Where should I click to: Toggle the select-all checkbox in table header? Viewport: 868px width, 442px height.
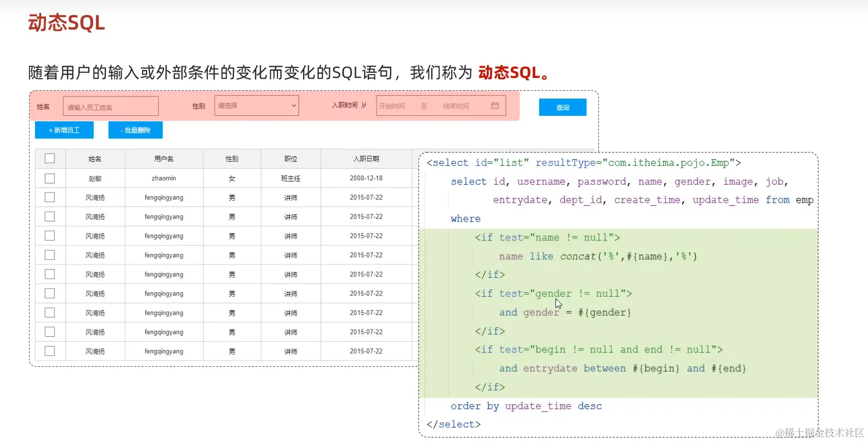coord(50,159)
